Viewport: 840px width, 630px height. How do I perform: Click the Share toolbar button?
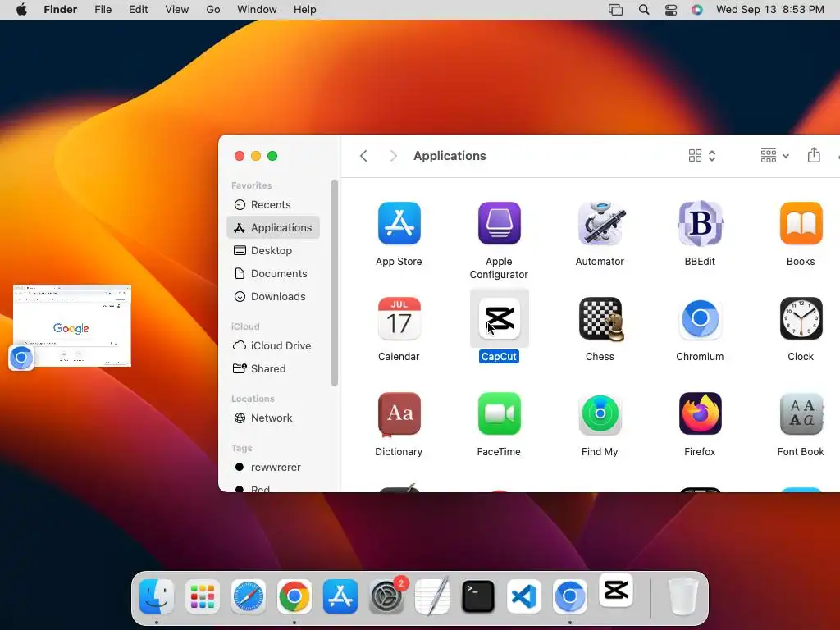point(814,155)
